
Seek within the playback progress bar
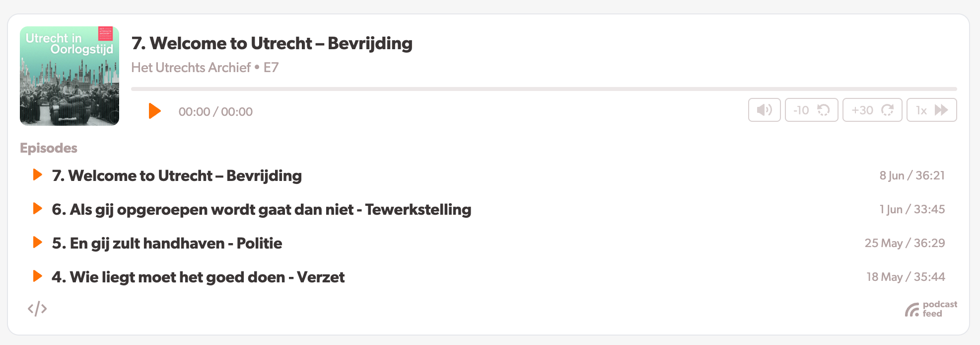click(x=544, y=89)
